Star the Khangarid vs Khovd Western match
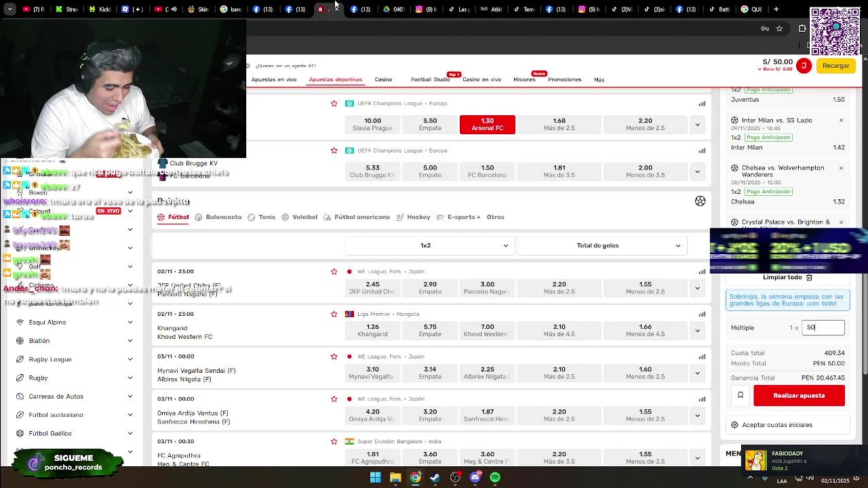This screenshot has height=488, width=868. click(x=334, y=314)
